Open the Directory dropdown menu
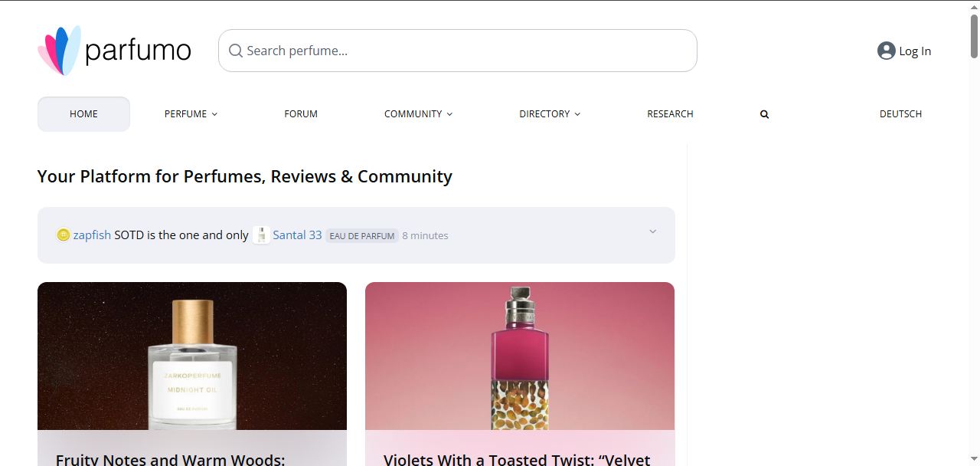 pyautogui.click(x=550, y=114)
